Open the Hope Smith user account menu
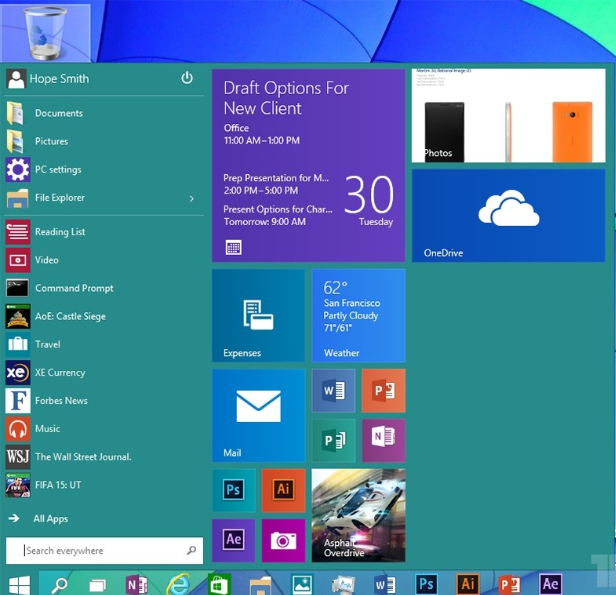Image resolution: width=616 pixels, height=595 pixels. pos(60,78)
